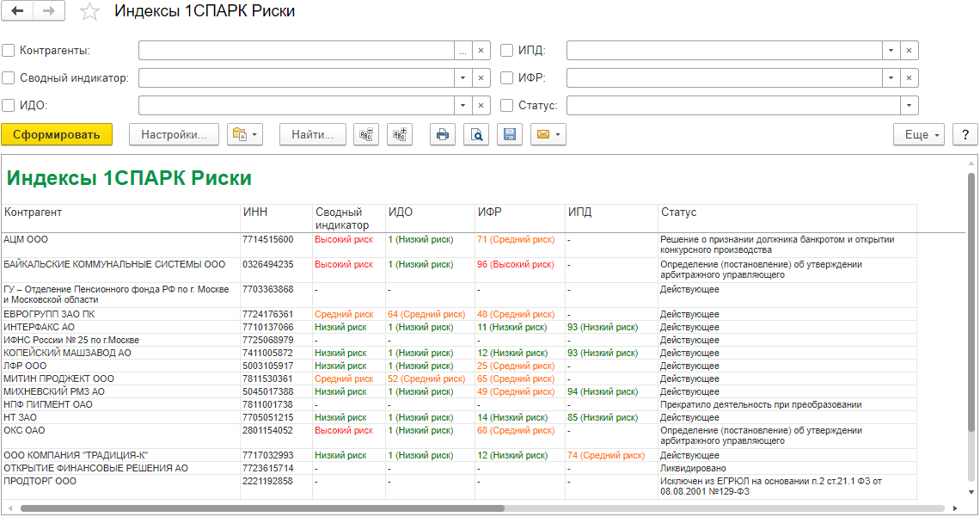Collapse all groups in the report
The width and height of the screenshot is (980, 517).
pyautogui.click(x=366, y=134)
